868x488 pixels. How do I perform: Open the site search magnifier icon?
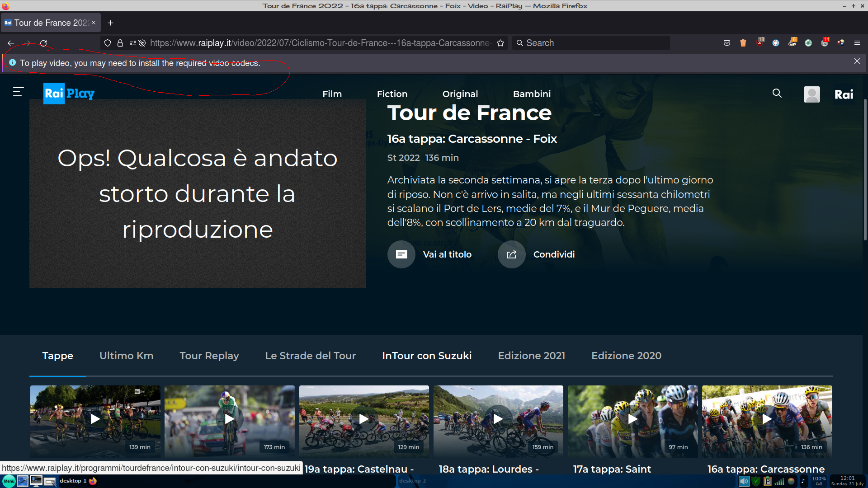(777, 93)
